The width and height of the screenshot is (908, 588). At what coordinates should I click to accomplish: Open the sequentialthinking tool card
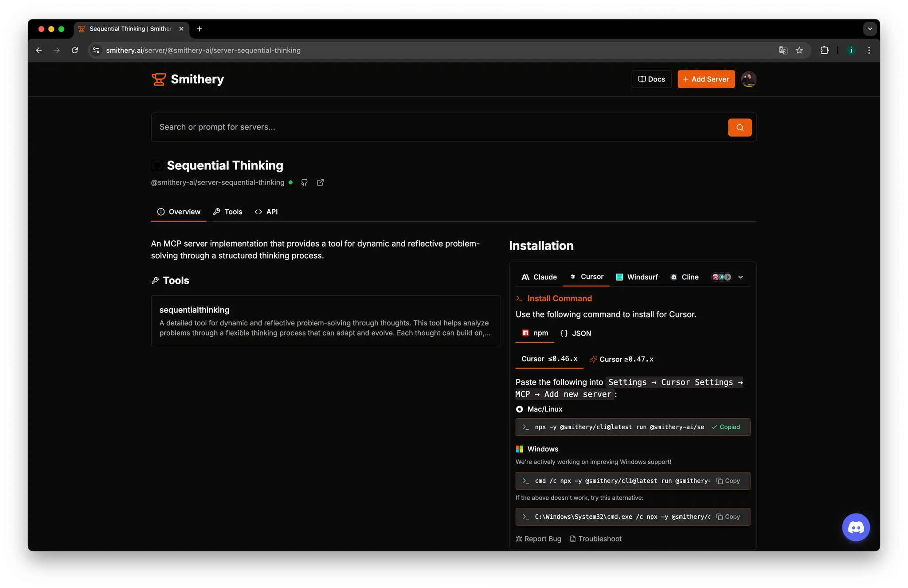pos(326,321)
